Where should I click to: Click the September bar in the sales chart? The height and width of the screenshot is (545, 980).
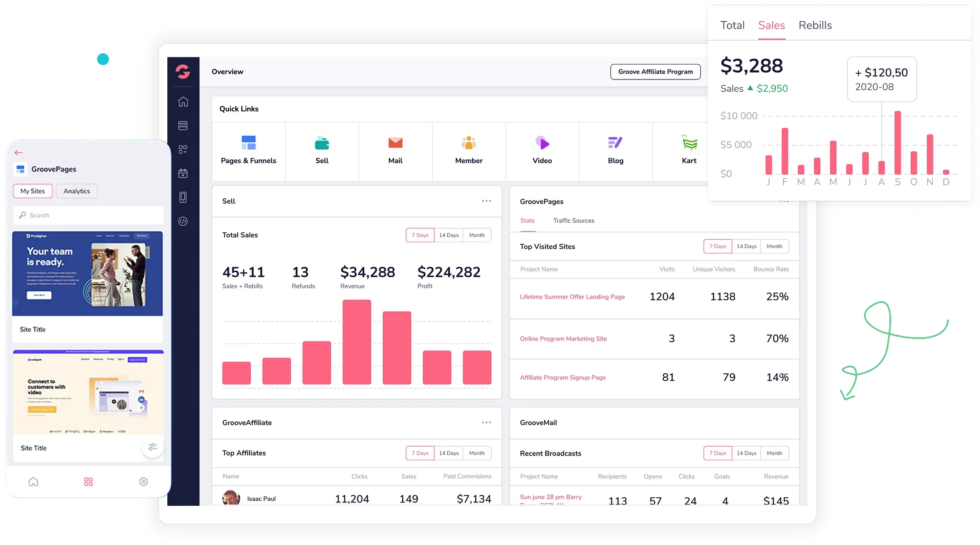897,143
